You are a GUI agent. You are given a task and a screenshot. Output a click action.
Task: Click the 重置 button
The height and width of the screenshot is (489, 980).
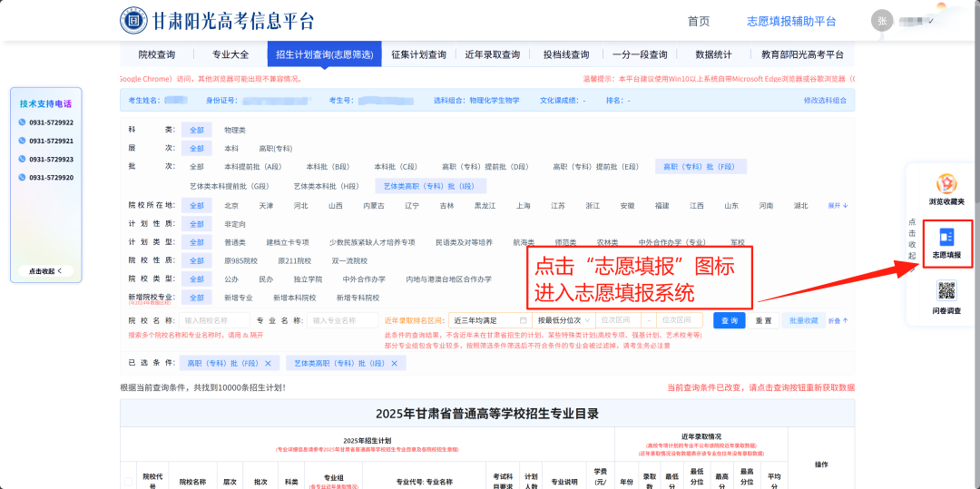(763, 320)
